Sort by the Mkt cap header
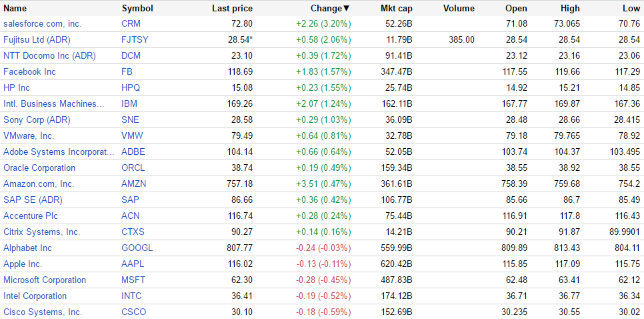644x319 pixels. click(396, 9)
